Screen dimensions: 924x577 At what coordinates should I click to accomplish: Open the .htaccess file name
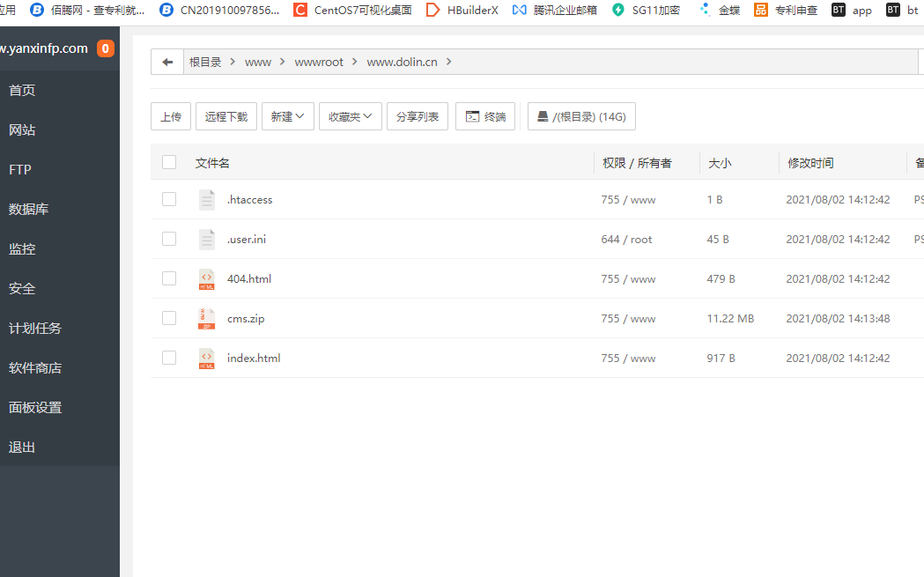tap(250, 200)
